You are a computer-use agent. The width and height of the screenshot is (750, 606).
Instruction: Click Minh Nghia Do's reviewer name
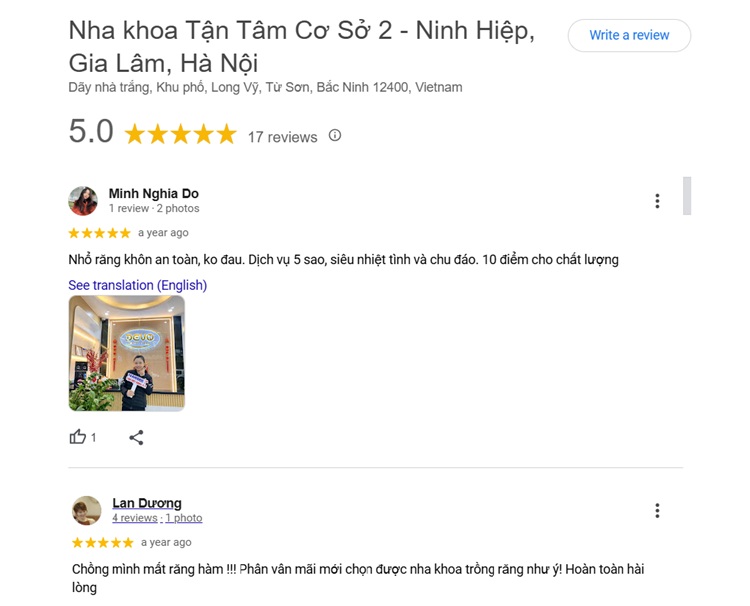click(x=154, y=193)
